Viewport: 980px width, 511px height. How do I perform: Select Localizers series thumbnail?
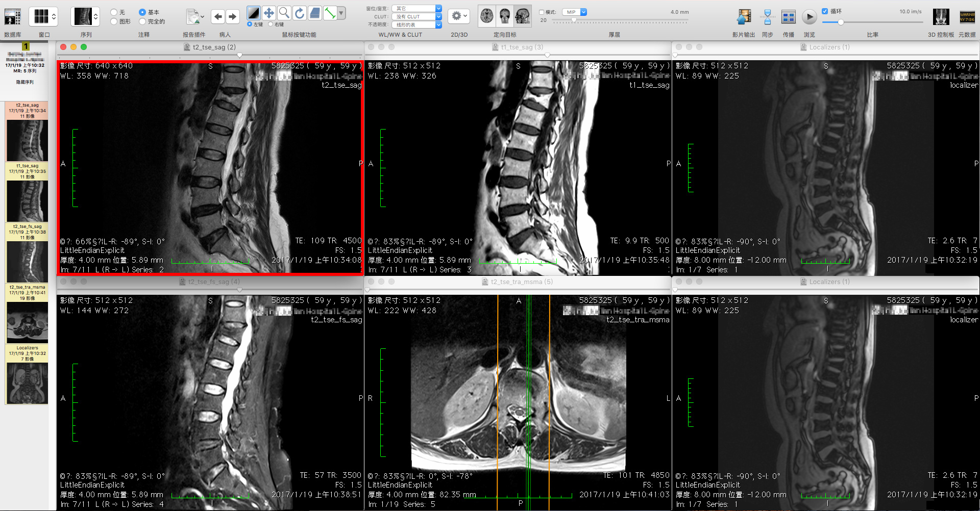(x=27, y=383)
